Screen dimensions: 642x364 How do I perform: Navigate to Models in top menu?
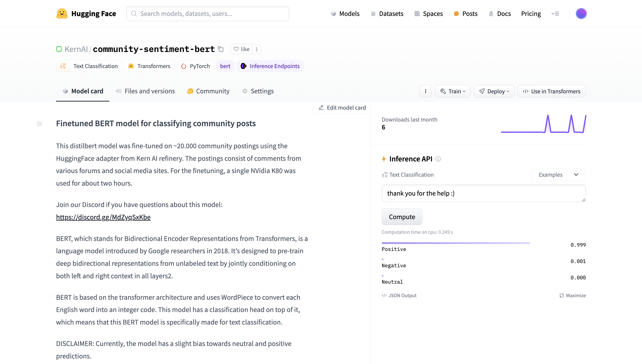pyautogui.click(x=345, y=14)
